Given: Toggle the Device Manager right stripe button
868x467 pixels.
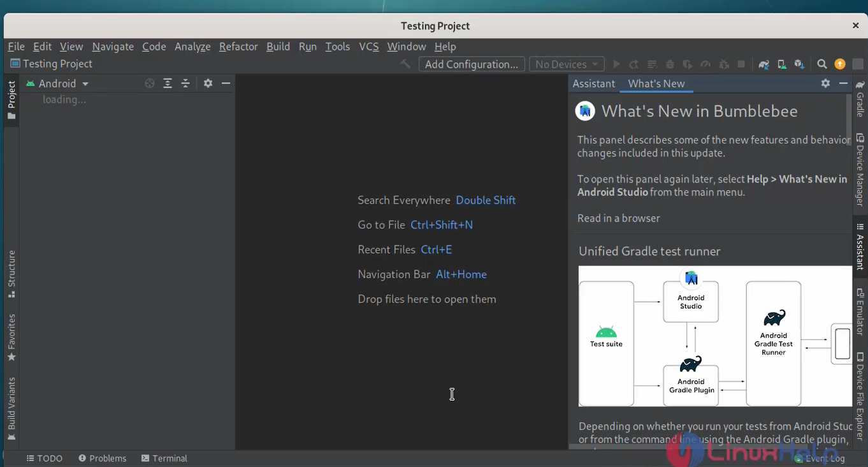Looking at the screenshot, I should [860, 170].
